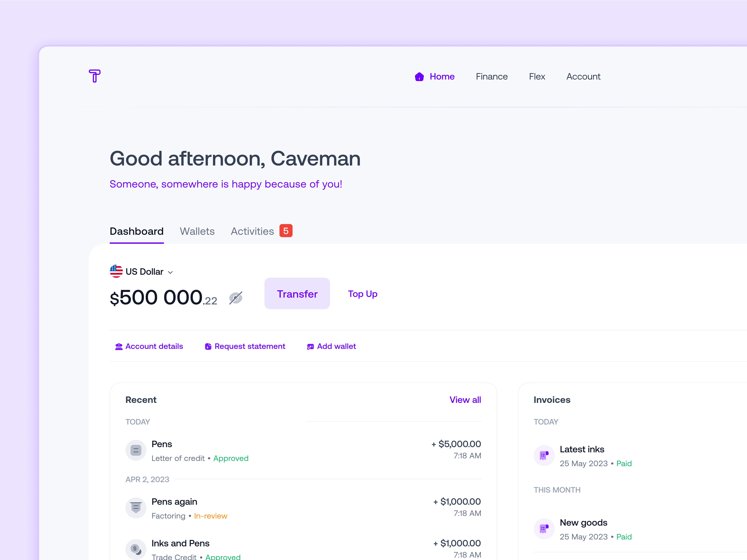Click the shield icon on Pens again entry
Screen dimensions: 747x560
point(136,508)
